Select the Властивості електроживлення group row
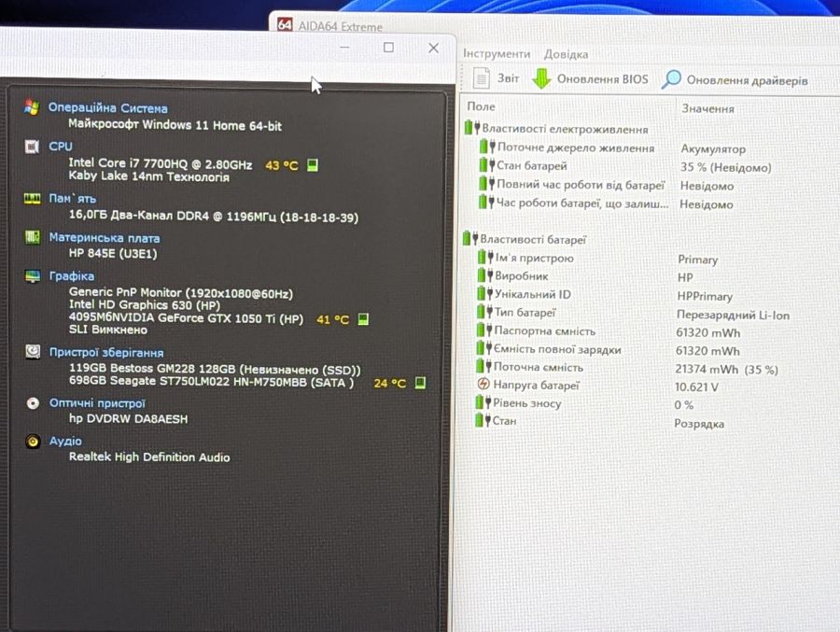Screen dimensions: 840x632 coord(556,129)
